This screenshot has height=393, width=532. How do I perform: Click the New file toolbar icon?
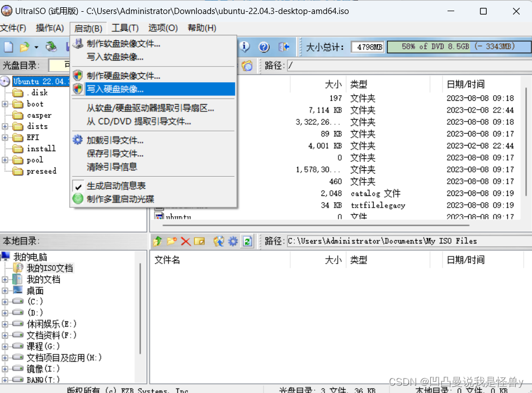click(8, 47)
